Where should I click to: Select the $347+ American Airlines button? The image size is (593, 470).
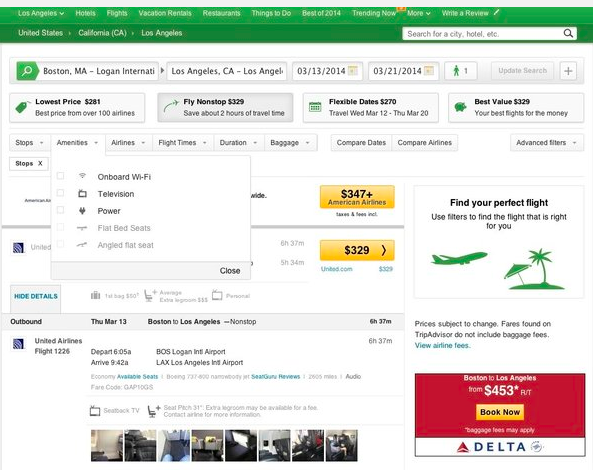coord(357,197)
